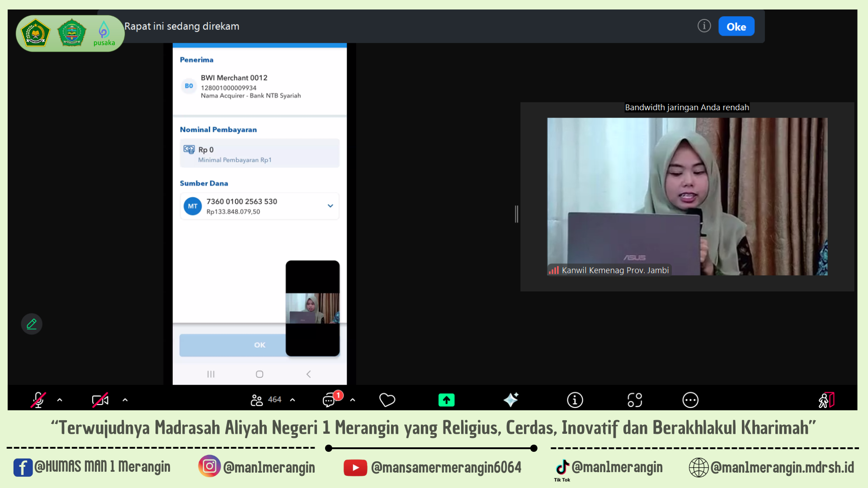Click the divider handle left of speaker video
This screenshot has width=868, height=488.
point(516,214)
